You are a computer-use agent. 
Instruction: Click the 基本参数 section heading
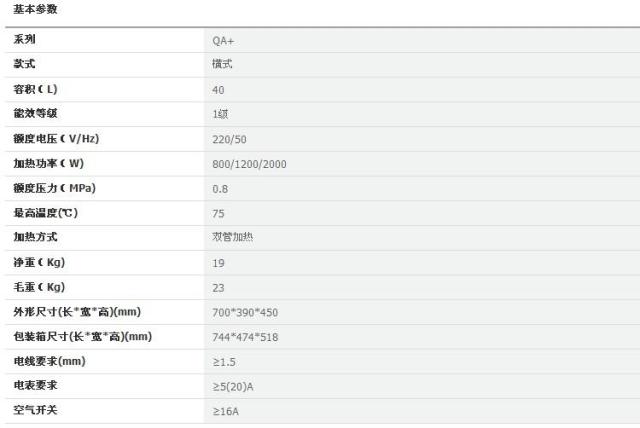35,9
